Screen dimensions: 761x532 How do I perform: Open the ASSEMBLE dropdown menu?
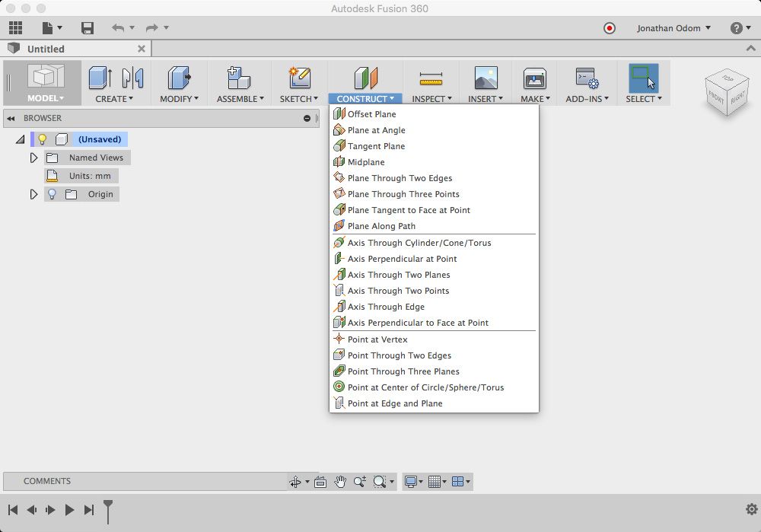[x=240, y=98]
